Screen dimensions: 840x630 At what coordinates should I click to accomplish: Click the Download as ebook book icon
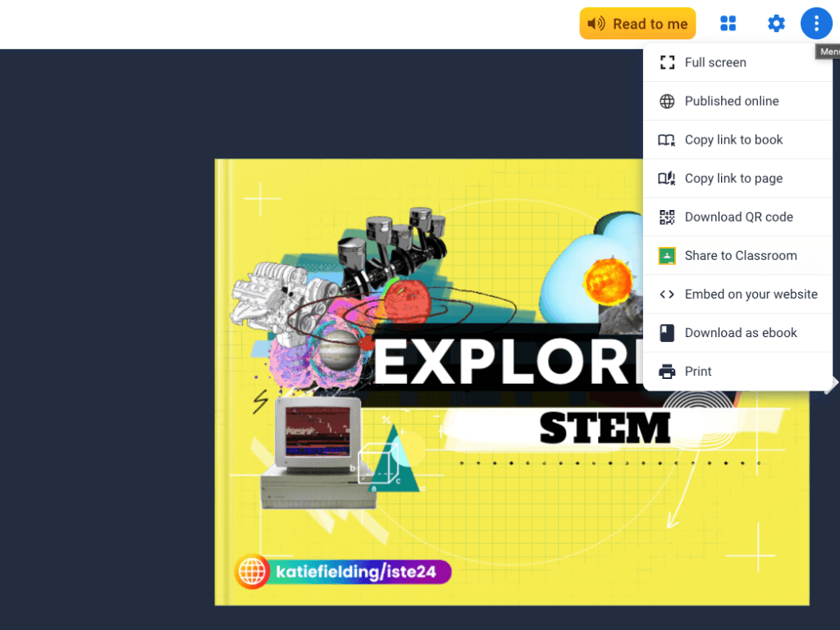click(666, 332)
